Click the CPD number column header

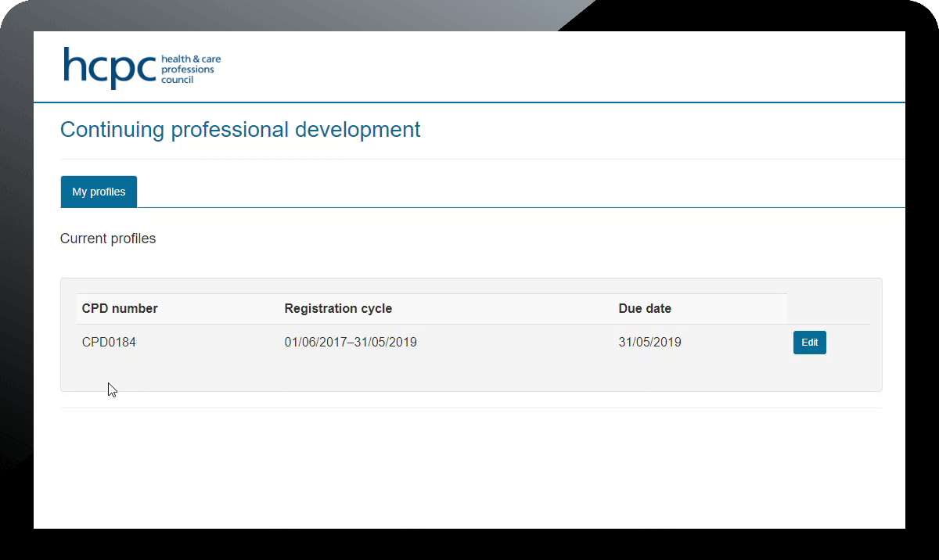(x=120, y=308)
